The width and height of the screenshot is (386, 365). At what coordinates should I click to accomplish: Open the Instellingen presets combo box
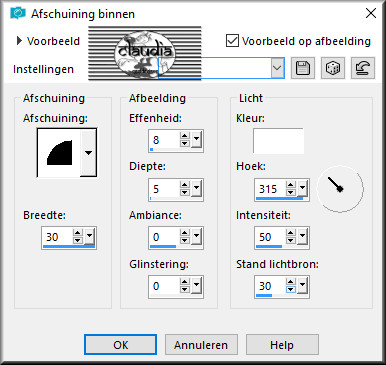coord(221,68)
